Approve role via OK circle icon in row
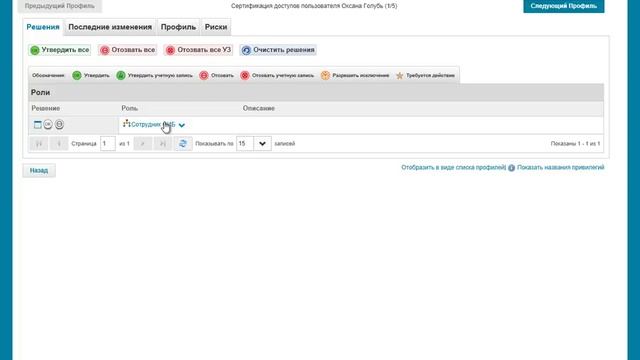Screen dimensions: 640x360 click(x=48, y=124)
